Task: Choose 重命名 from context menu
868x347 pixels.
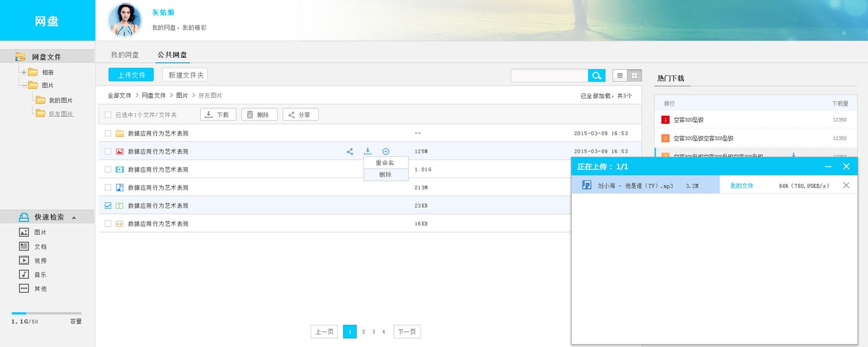Action: (386, 163)
